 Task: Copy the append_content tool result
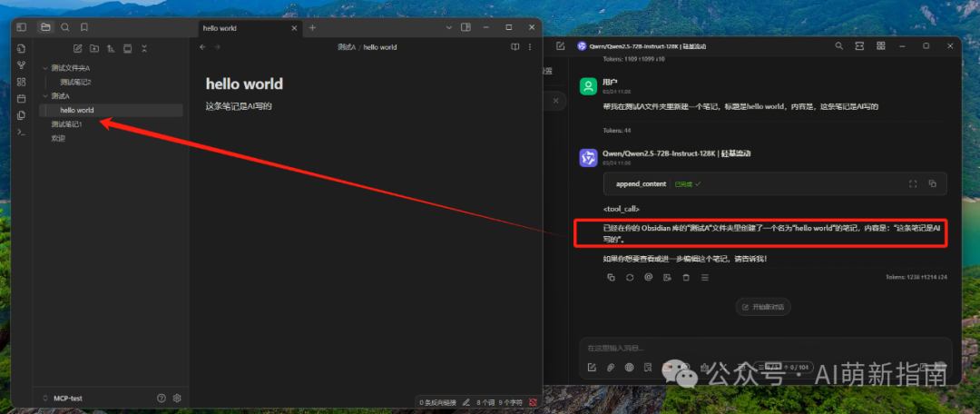pyautogui.click(x=933, y=184)
